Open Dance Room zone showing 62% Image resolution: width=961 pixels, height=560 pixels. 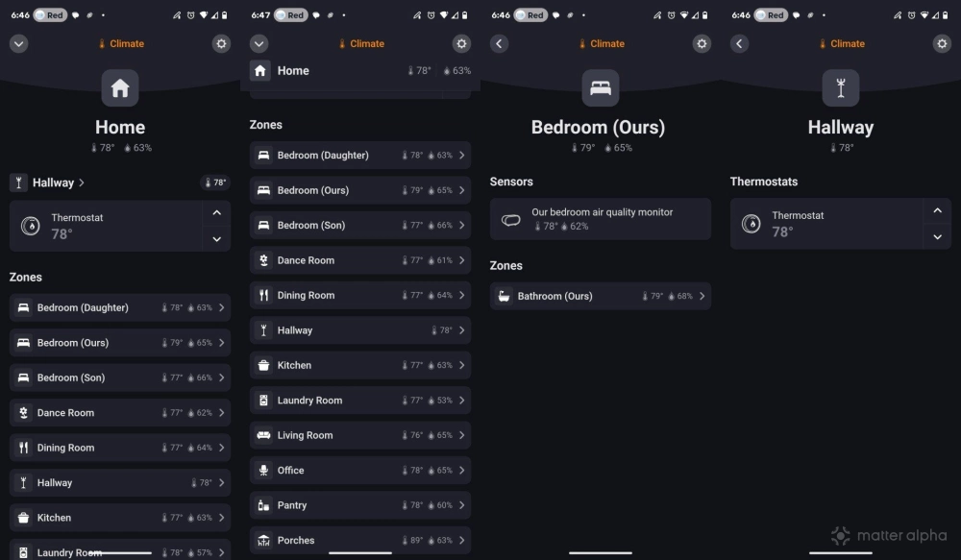[120, 412]
